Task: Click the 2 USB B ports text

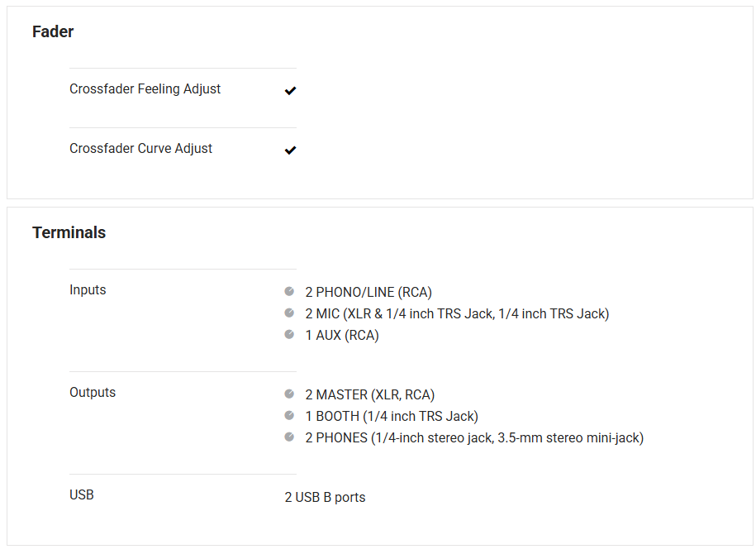Action: (325, 497)
